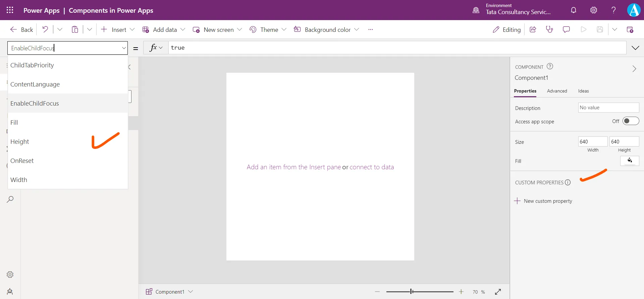This screenshot has width=644, height=299.
Task: Click the notifications bell icon
Action: [574, 10]
